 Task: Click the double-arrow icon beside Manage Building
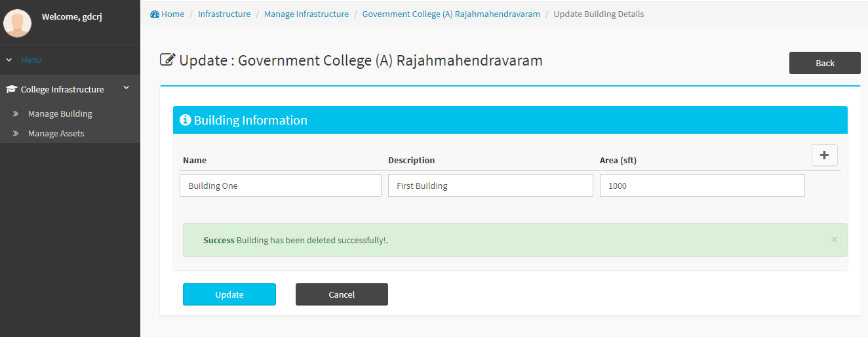(x=15, y=113)
